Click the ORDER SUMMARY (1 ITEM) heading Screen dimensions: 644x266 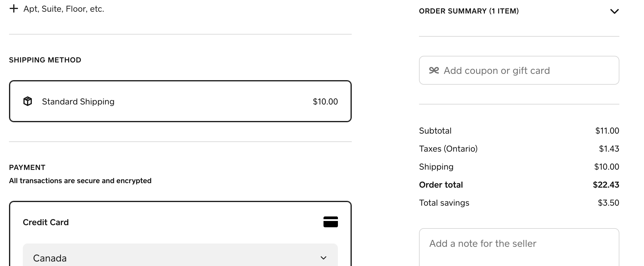click(469, 11)
